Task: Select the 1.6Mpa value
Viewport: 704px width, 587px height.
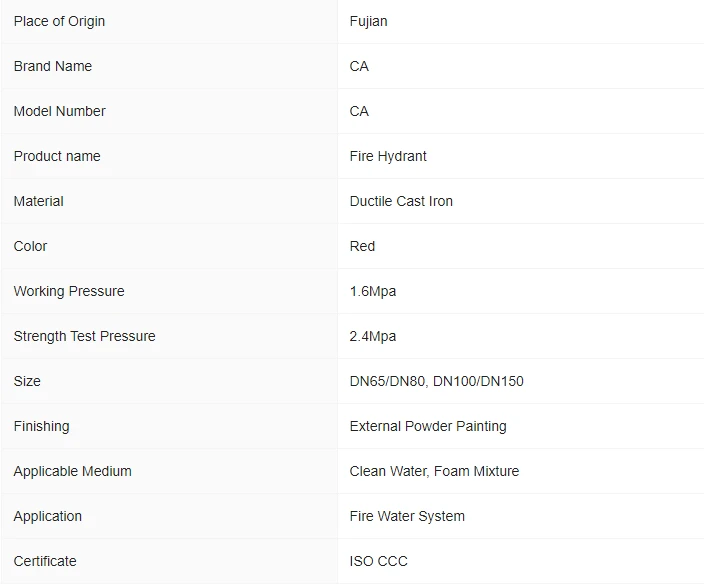Action: (373, 291)
